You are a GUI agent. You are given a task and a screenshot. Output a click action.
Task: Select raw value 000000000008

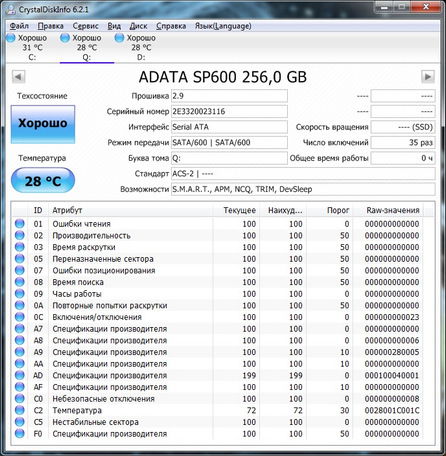tap(392, 399)
